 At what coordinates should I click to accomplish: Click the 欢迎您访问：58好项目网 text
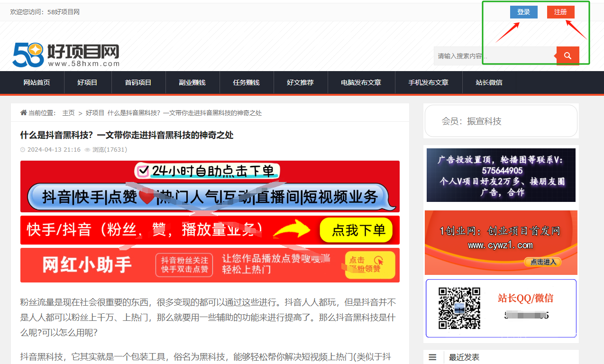point(45,12)
